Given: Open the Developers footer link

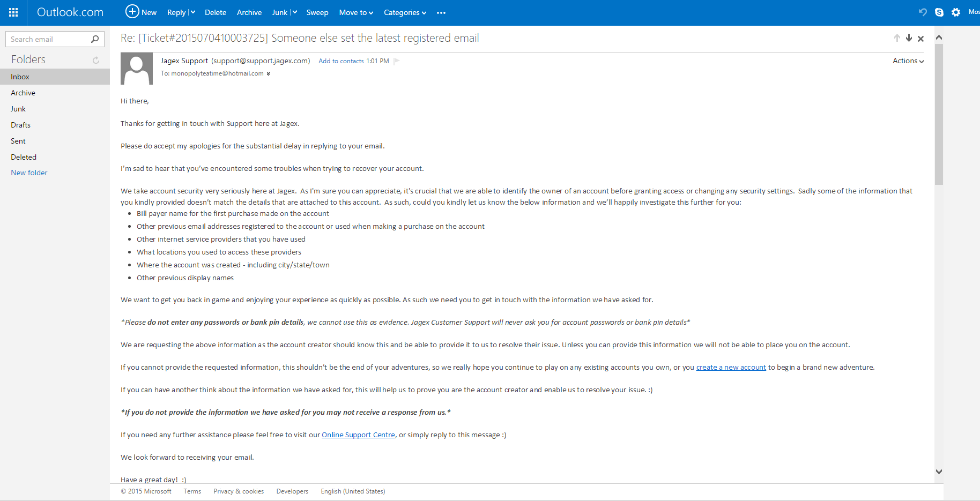Looking at the screenshot, I should pos(292,491).
